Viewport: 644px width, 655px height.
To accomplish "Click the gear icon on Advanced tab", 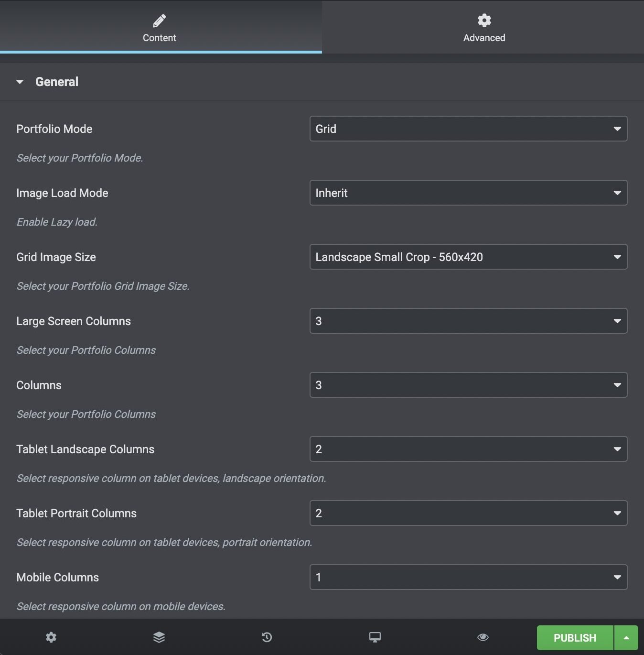I will pos(484,21).
